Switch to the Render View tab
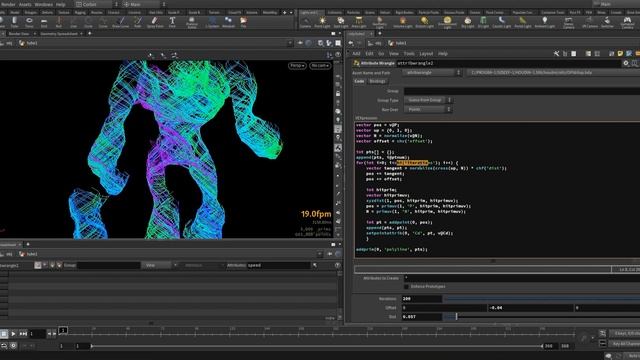Viewport: 640px width, 360px height. [18, 34]
